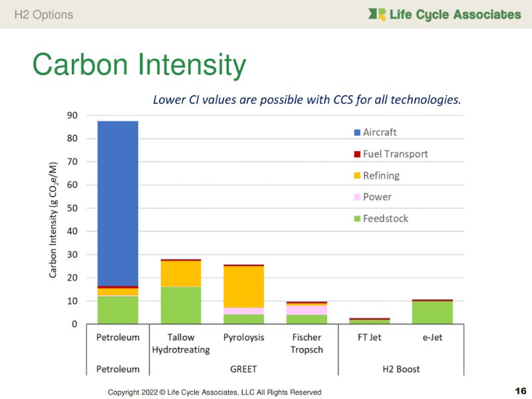Click the yellow Refining legend swatch
The height and width of the screenshot is (399, 532).
click(x=356, y=176)
